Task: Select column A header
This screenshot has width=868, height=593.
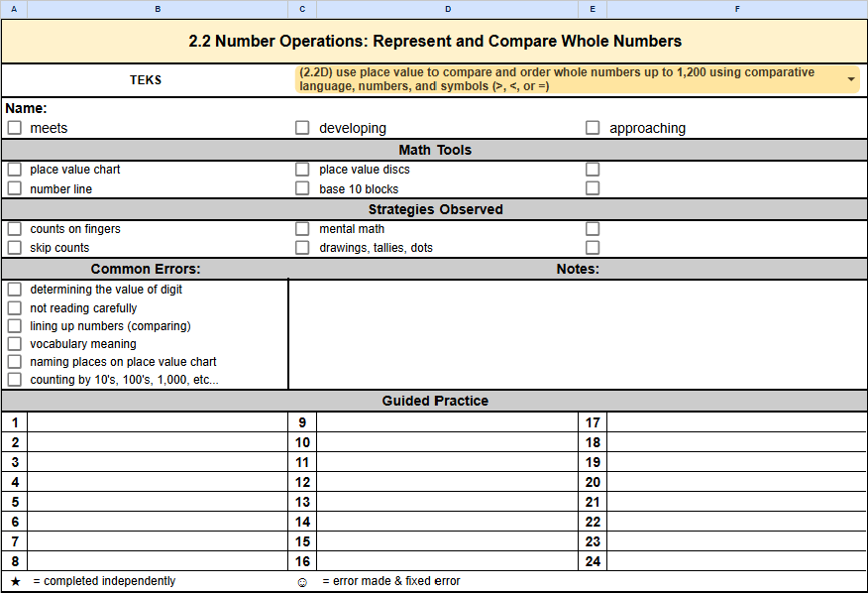Action: tap(14, 9)
